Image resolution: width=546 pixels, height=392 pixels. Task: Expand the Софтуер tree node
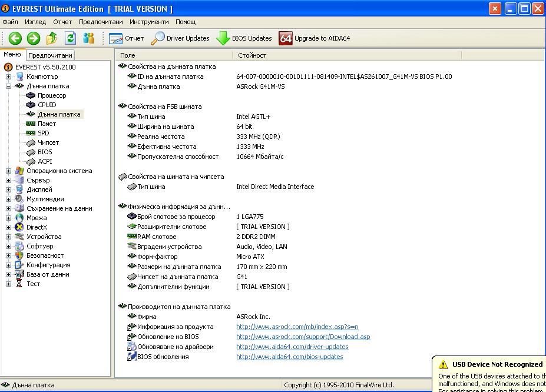tap(8, 246)
